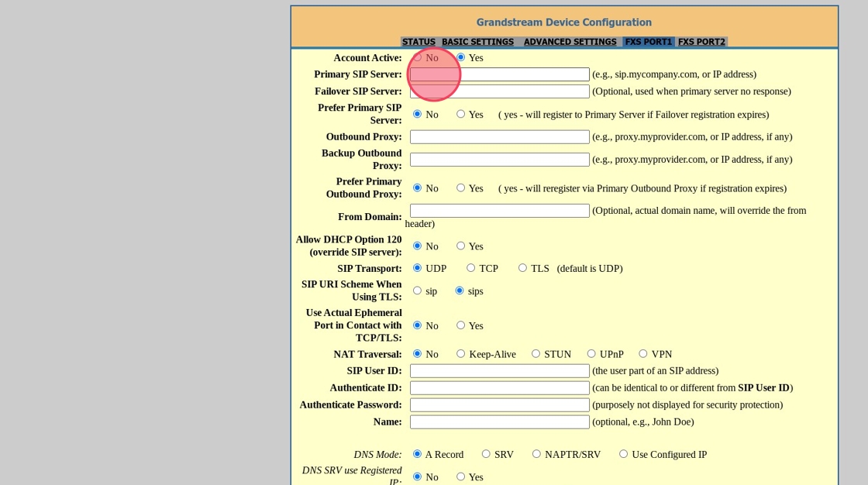
Task: Click the Backup Outbound Proxy input field
Action: pyautogui.click(x=499, y=160)
